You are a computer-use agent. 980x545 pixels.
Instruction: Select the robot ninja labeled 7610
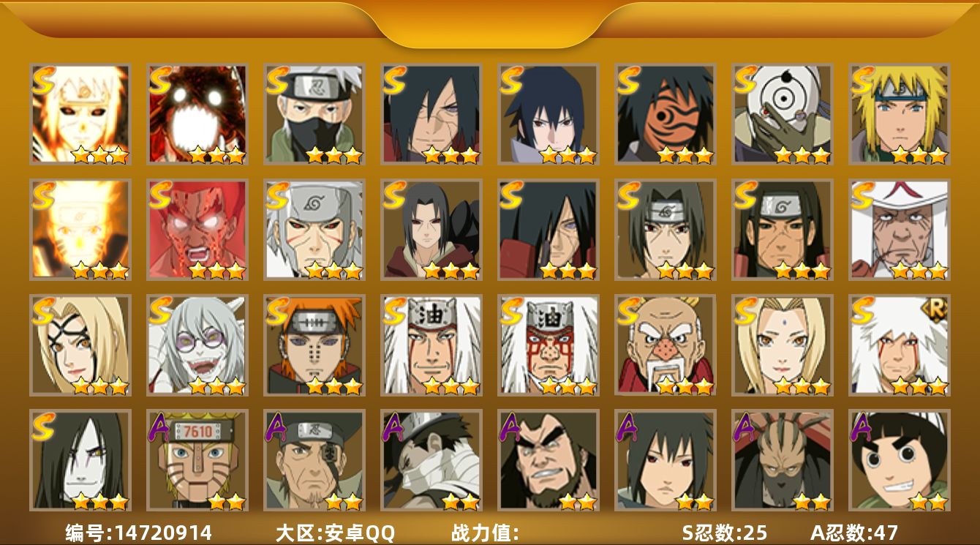click(x=197, y=460)
